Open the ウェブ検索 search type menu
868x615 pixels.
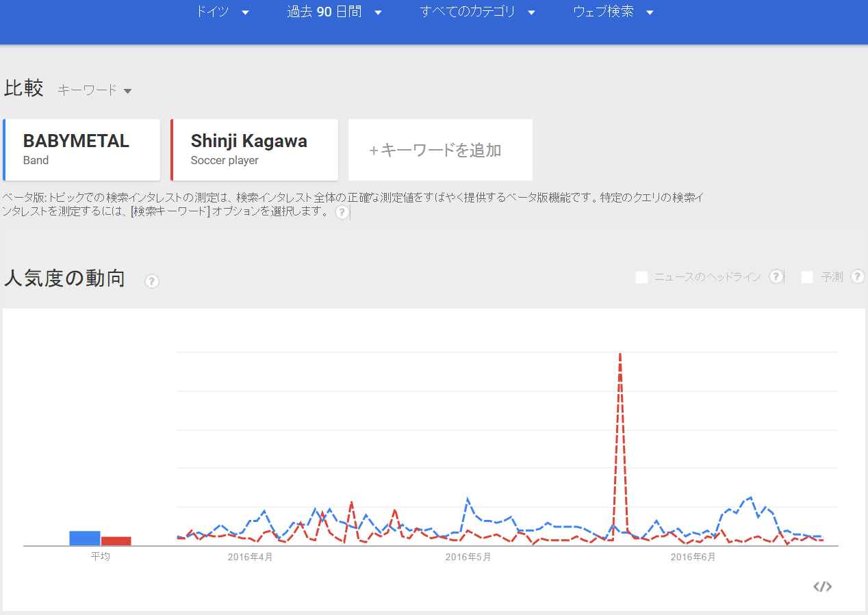click(x=613, y=12)
